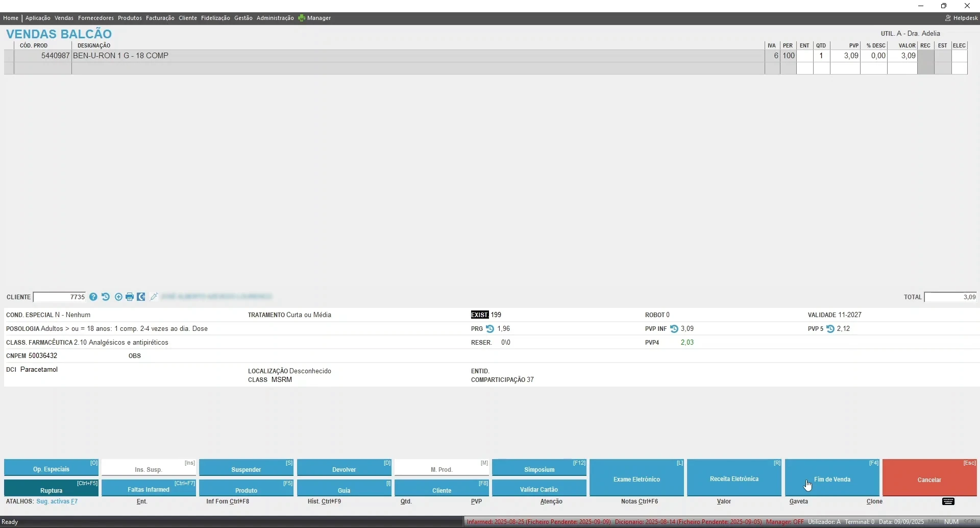Click the Suspender button
The height and width of the screenshot is (528, 980).
pyautogui.click(x=246, y=469)
